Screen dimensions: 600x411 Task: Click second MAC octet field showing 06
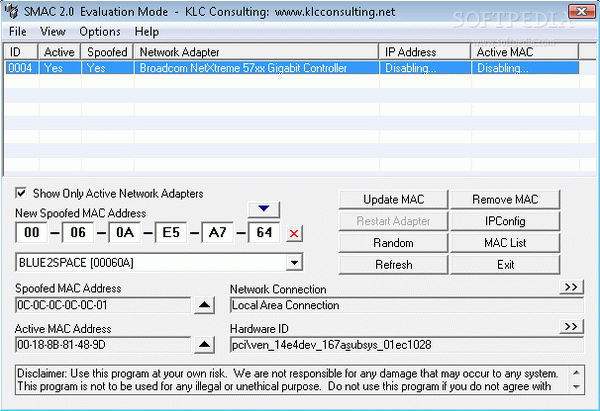pyautogui.click(x=78, y=232)
